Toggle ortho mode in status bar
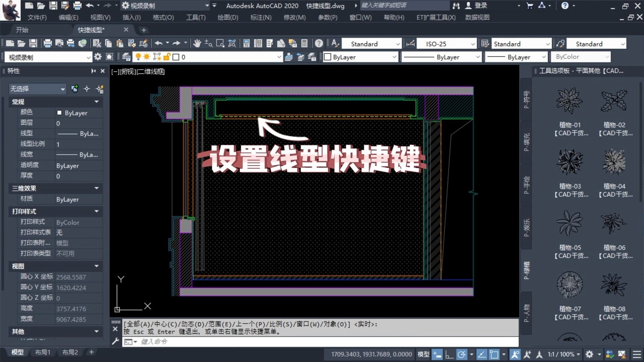The height and width of the screenshot is (362, 644). (x=449, y=354)
